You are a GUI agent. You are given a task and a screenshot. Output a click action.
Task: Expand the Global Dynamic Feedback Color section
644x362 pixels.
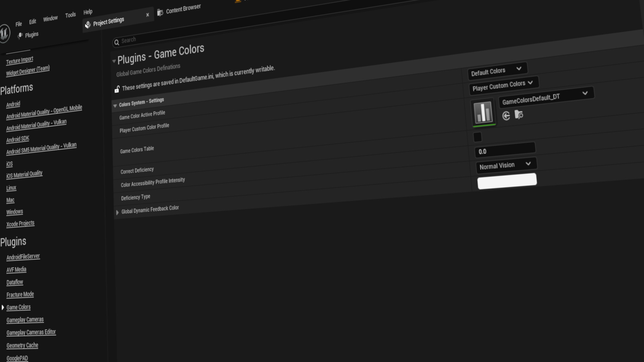click(x=117, y=212)
